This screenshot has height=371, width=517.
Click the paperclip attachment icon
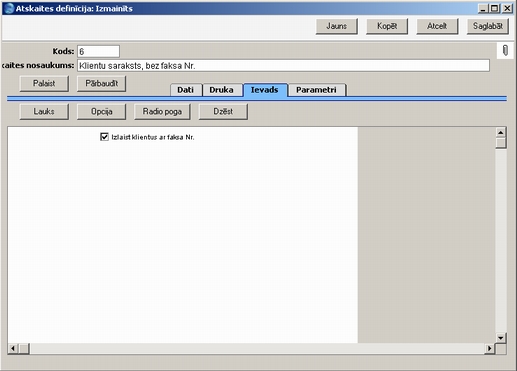(x=505, y=51)
